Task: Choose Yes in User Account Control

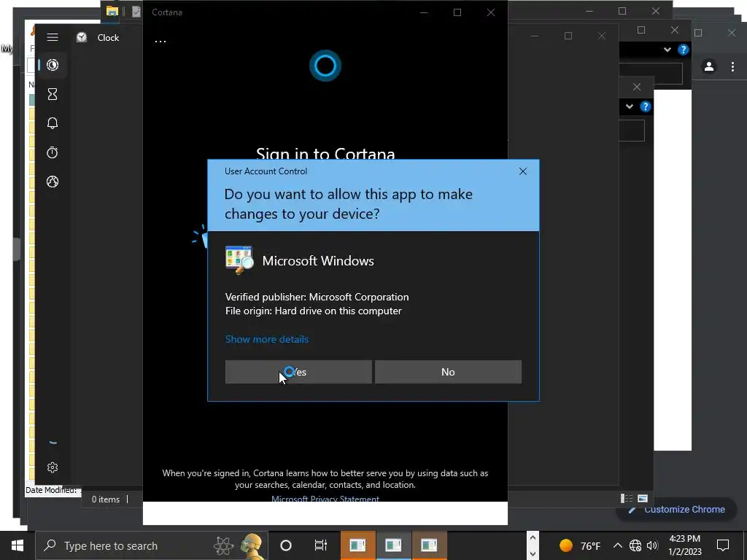Action: point(298,372)
